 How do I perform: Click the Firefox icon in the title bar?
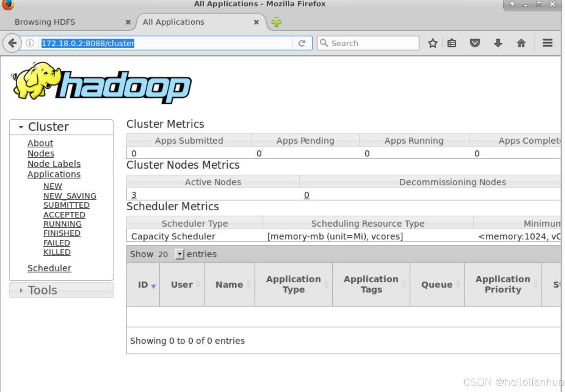(8, 5)
